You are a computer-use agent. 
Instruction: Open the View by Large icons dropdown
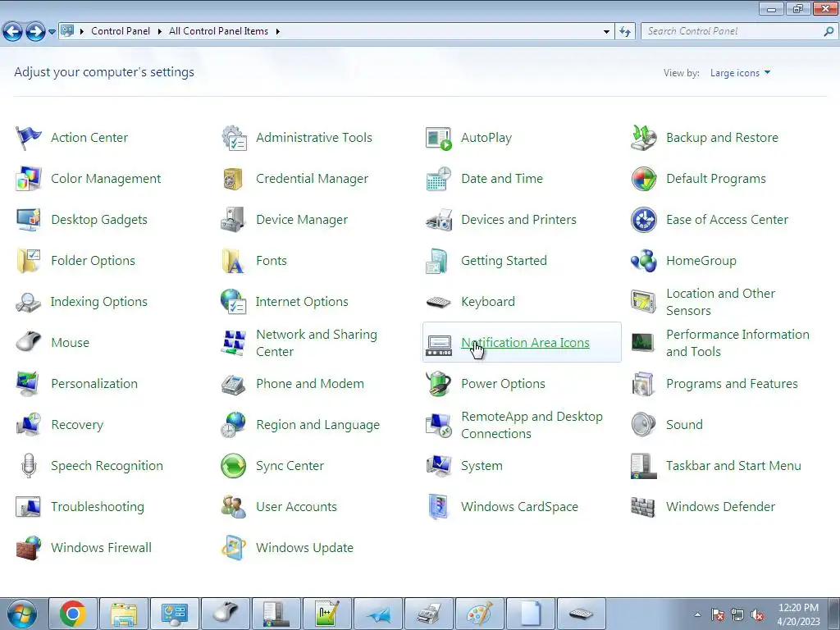[x=741, y=73]
